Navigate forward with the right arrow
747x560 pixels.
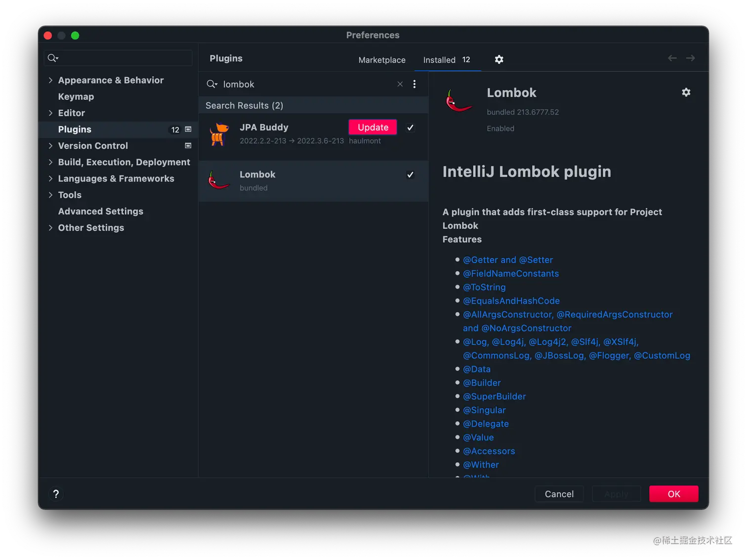coord(691,58)
